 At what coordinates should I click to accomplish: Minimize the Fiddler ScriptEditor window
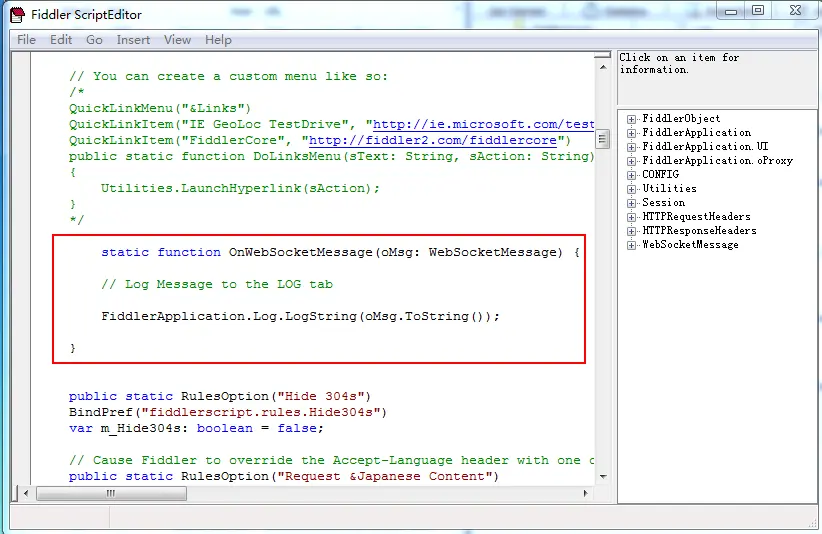pos(731,10)
